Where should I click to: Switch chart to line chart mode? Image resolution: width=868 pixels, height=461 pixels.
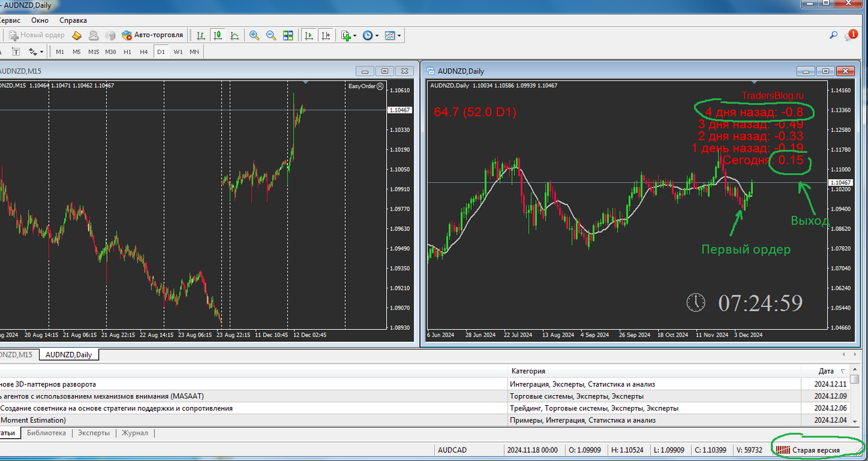pos(235,35)
